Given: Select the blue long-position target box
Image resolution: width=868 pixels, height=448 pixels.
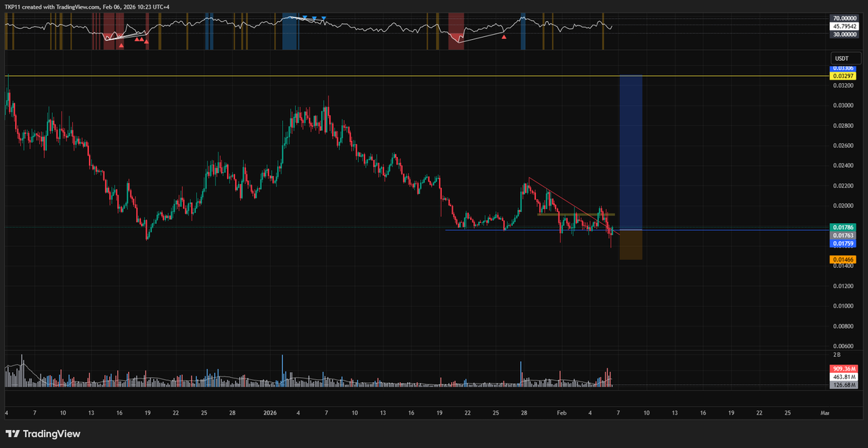Looking at the screenshot, I should click(x=631, y=153).
